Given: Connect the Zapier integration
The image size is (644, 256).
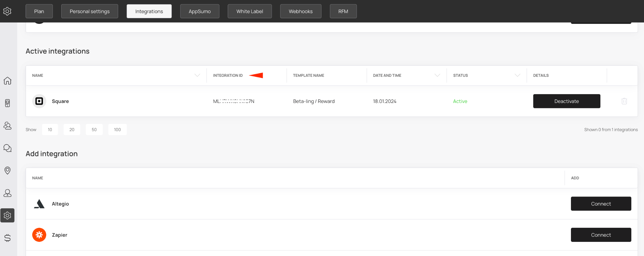Looking at the screenshot, I should pos(601,235).
